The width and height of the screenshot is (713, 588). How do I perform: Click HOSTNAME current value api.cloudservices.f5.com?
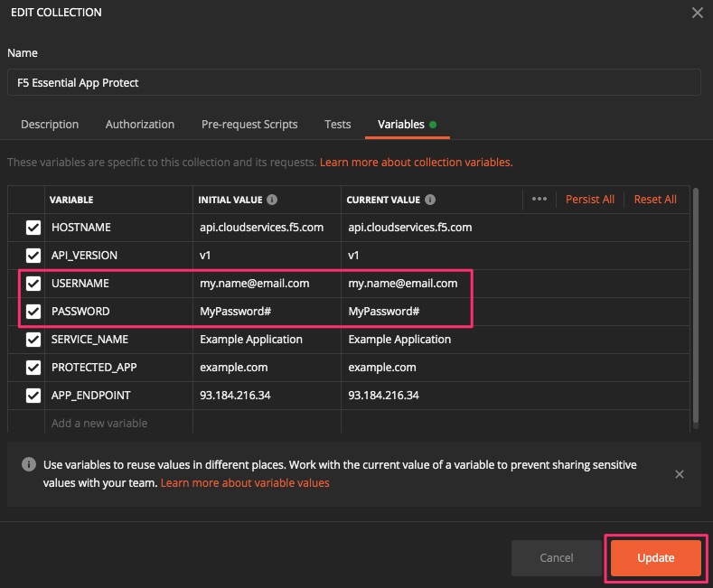click(x=409, y=228)
